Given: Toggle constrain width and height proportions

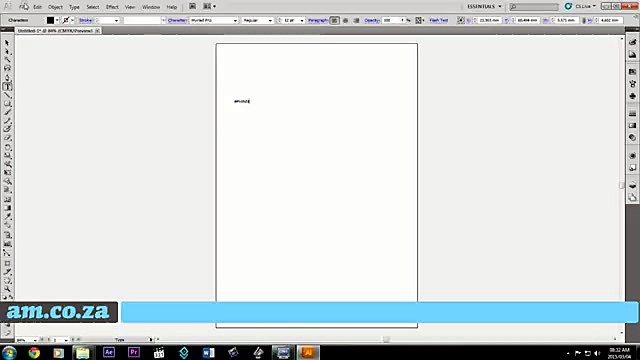Looking at the screenshot, I should (584, 20).
